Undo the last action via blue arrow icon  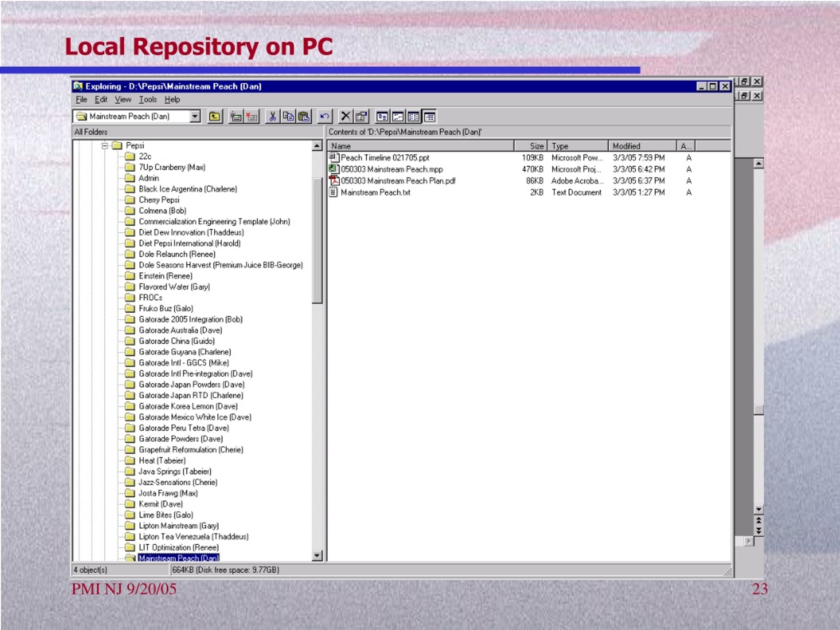[x=325, y=116]
